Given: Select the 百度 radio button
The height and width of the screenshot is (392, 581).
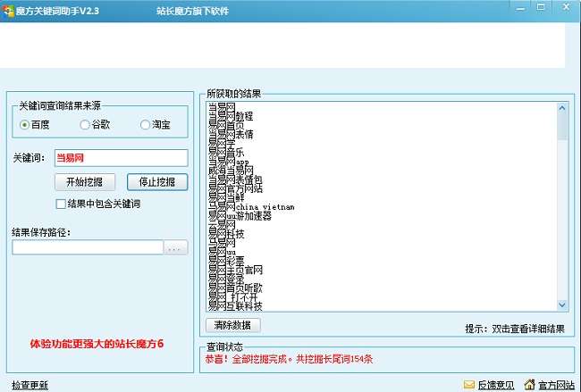Looking at the screenshot, I should [x=24, y=125].
